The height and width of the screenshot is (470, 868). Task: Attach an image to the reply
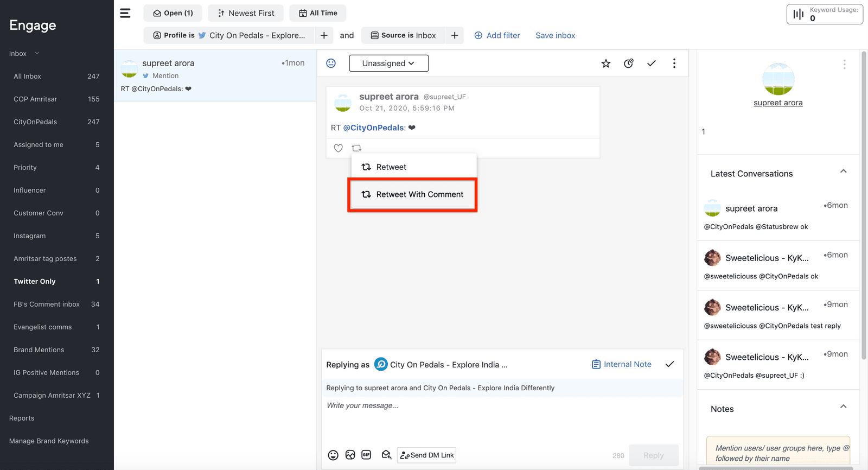tap(350, 455)
